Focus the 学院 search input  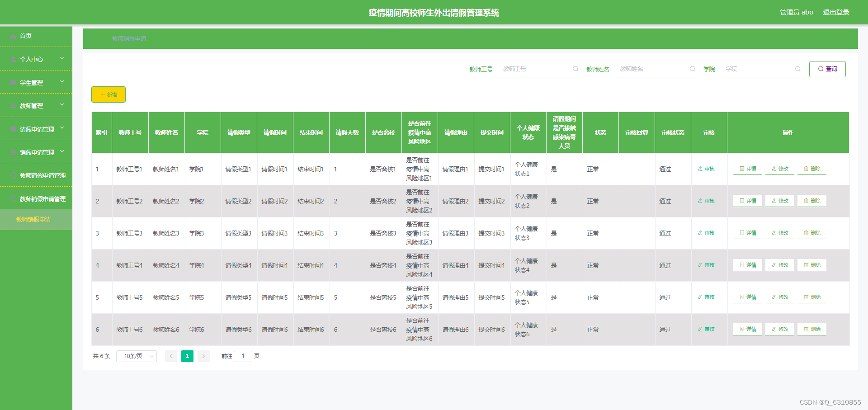762,69
